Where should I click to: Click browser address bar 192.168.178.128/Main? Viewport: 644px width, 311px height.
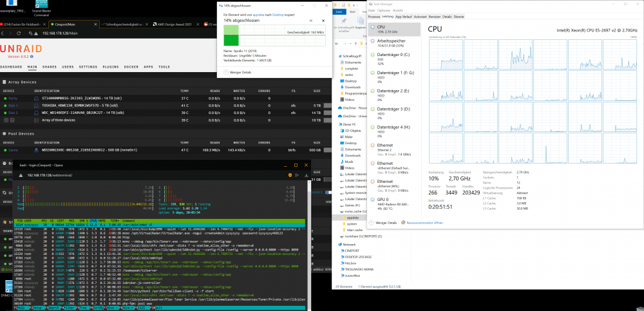[x=60, y=33]
